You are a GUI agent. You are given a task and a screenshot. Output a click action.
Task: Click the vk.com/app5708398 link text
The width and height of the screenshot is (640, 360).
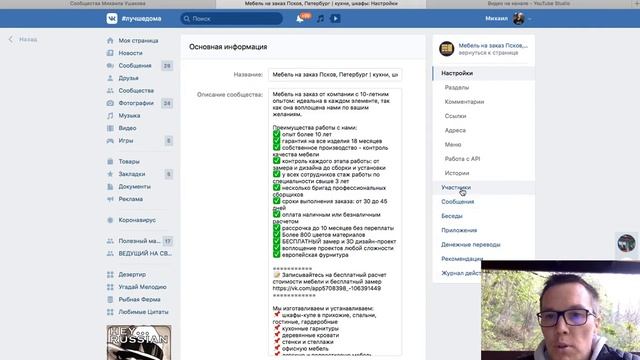click(x=327, y=288)
